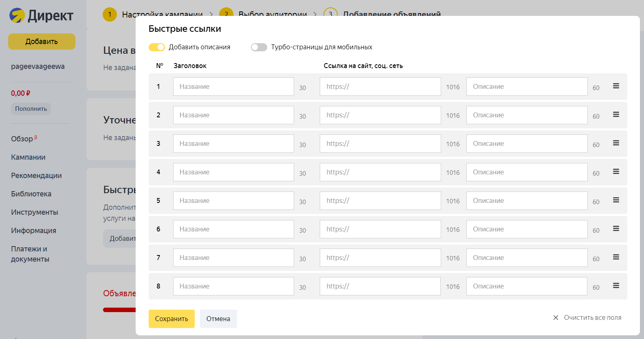Image resolution: width=644 pixels, height=339 pixels.
Task: Focus the https:// link field in row 1
Action: pyautogui.click(x=380, y=86)
